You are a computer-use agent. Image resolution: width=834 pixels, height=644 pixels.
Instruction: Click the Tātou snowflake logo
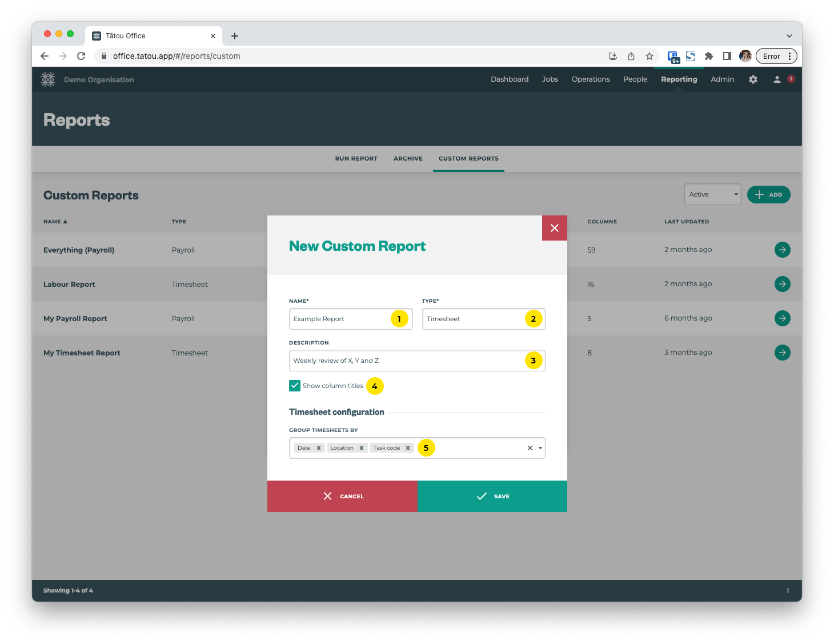click(48, 79)
